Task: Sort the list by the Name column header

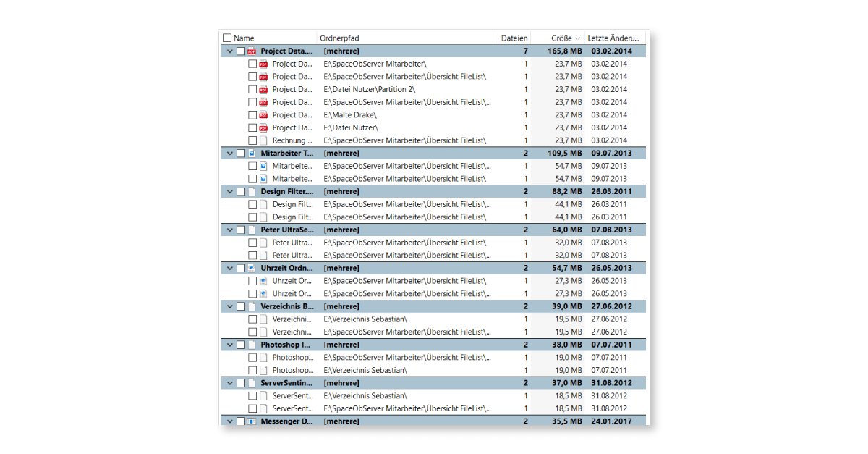Action: pyautogui.click(x=244, y=38)
